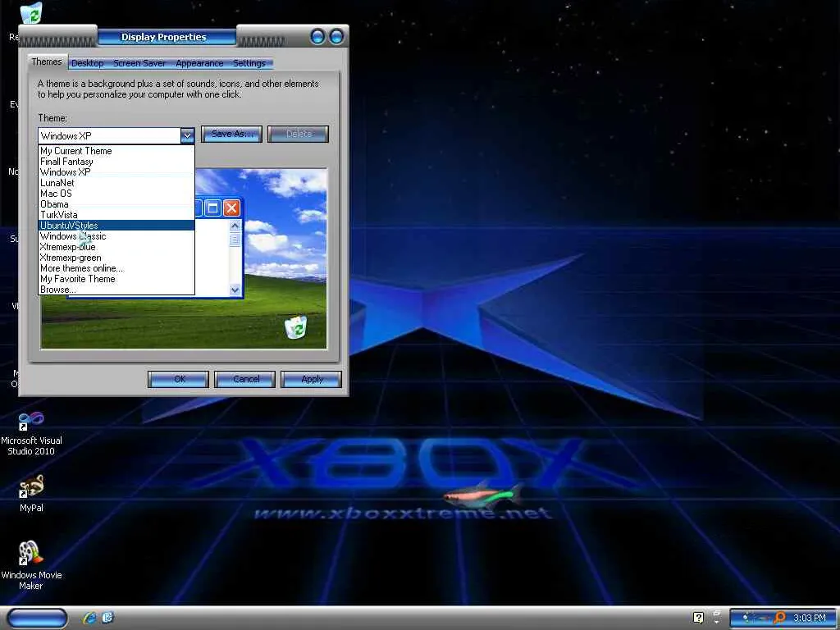Select the highlighted UbuntuVStyles theme
Image resolution: width=840 pixels, height=630 pixels.
[116, 226]
